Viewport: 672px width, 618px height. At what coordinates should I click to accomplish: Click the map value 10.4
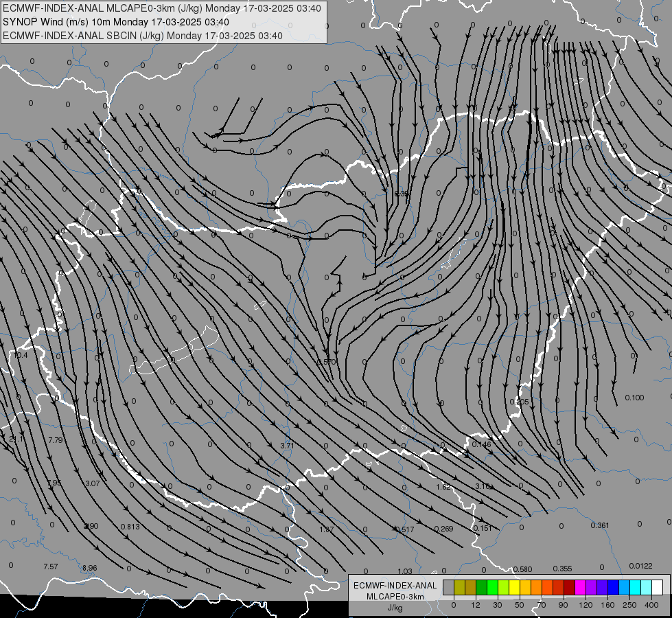(x=21, y=355)
